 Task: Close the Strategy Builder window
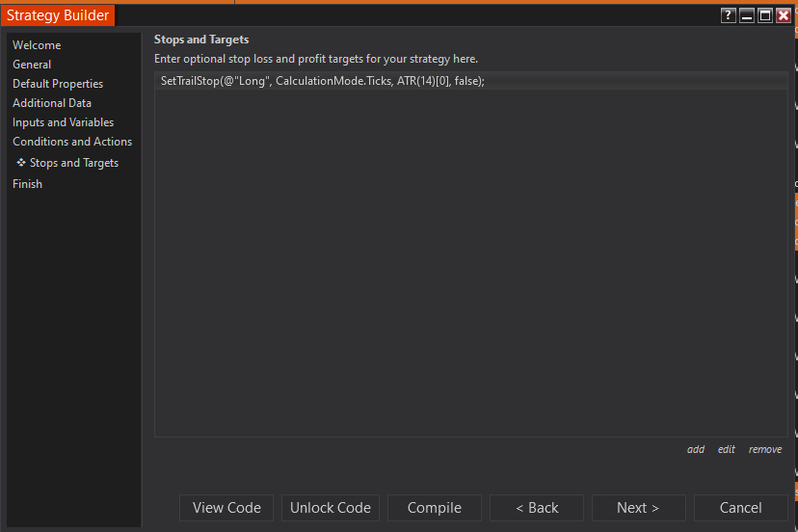coord(784,15)
